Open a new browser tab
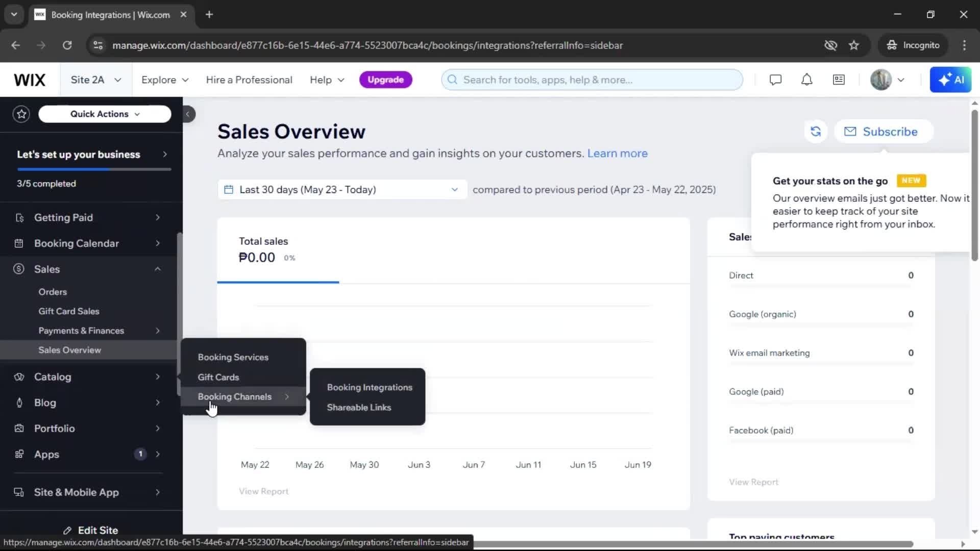The image size is (980, 551). point(209,14)
